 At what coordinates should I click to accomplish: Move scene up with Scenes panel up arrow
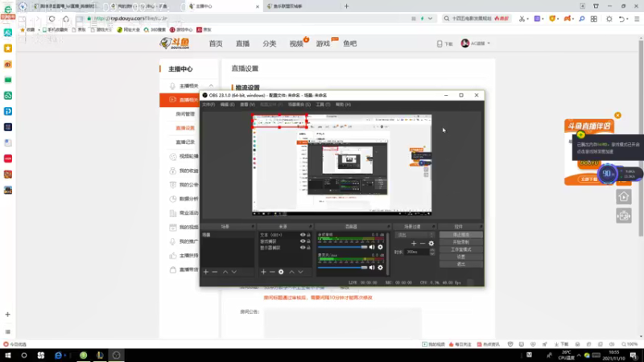pyautogui.click(x=225, y=272)
